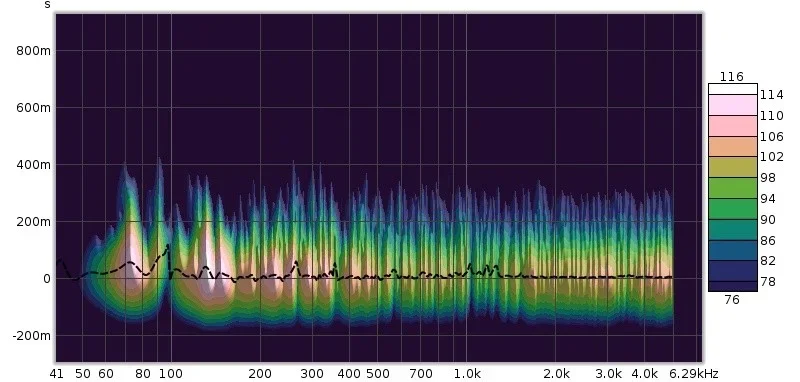This screenshot has width=800, height=382.
Task: Click the 400m time axis label
Action: [33, 165]
